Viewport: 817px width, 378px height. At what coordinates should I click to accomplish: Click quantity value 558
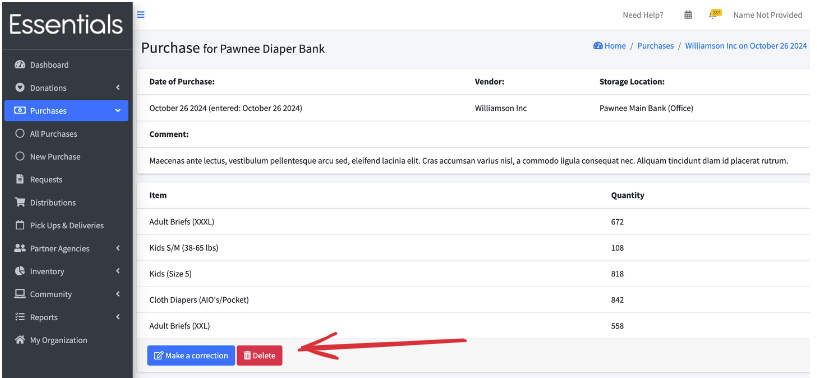pyautogui.click(x=617, y=326)
